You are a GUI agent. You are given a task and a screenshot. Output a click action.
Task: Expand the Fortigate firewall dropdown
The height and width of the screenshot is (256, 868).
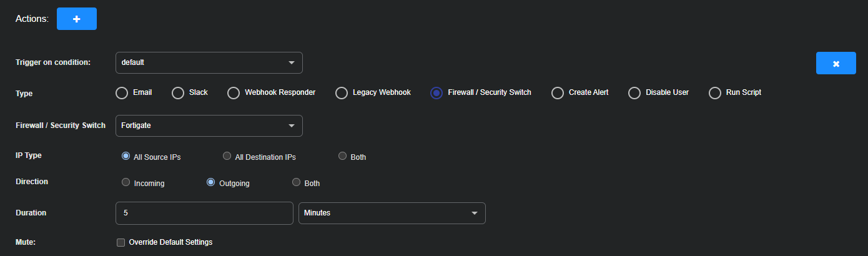pyautogui.click(x=209, y=126)
